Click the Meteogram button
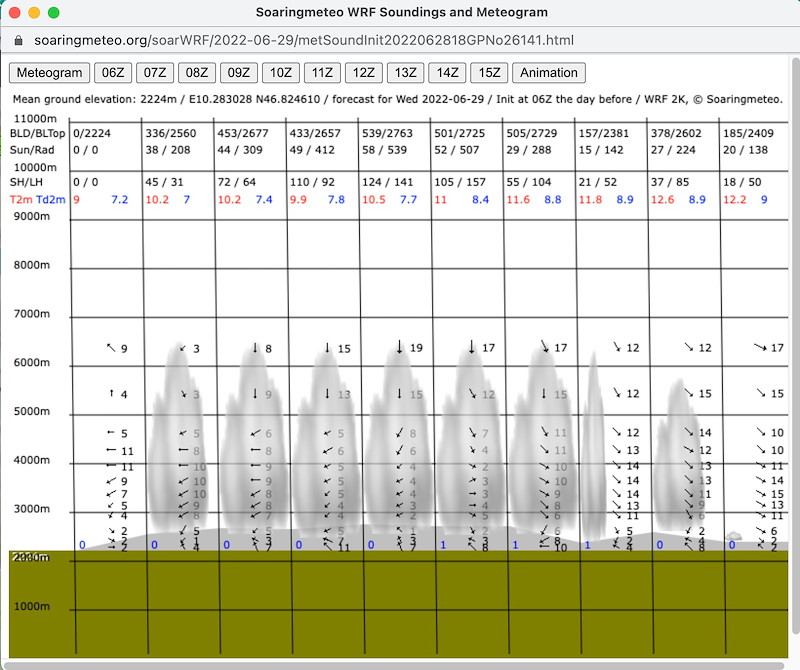 [48, 73]
